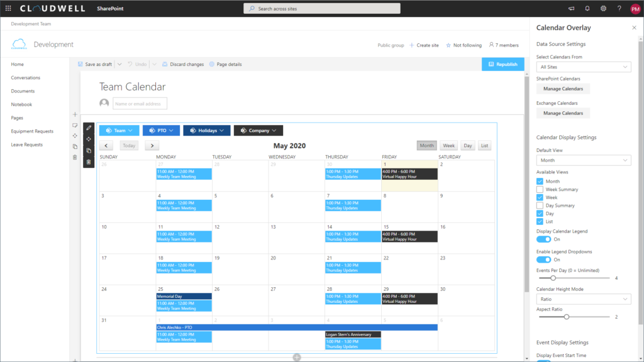Click the Page details gear icon
Viewport: 644px width, 362px height.
(211, 64)
